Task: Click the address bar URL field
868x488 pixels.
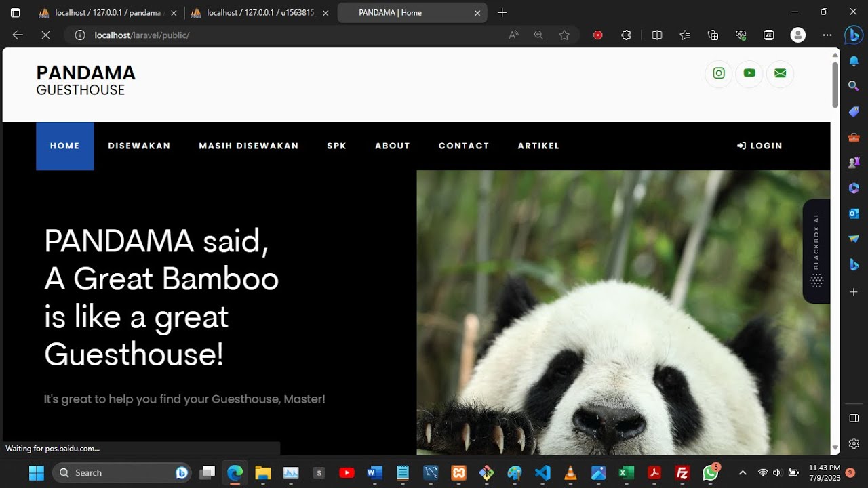Action: 297,35
